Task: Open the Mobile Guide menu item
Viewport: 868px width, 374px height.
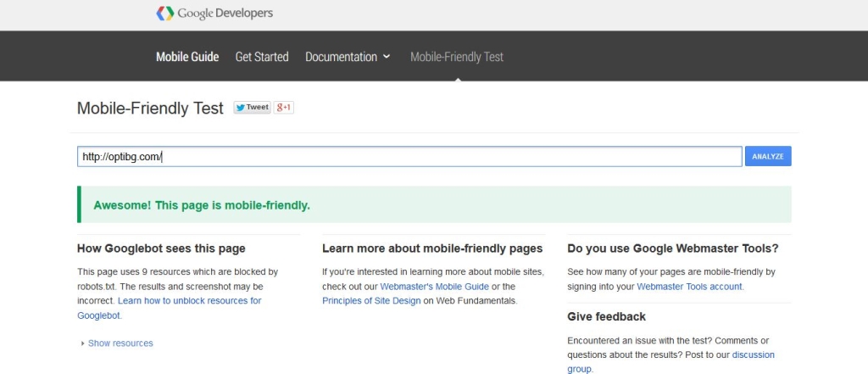Action: pyautogui.click(x=187, y=57)
